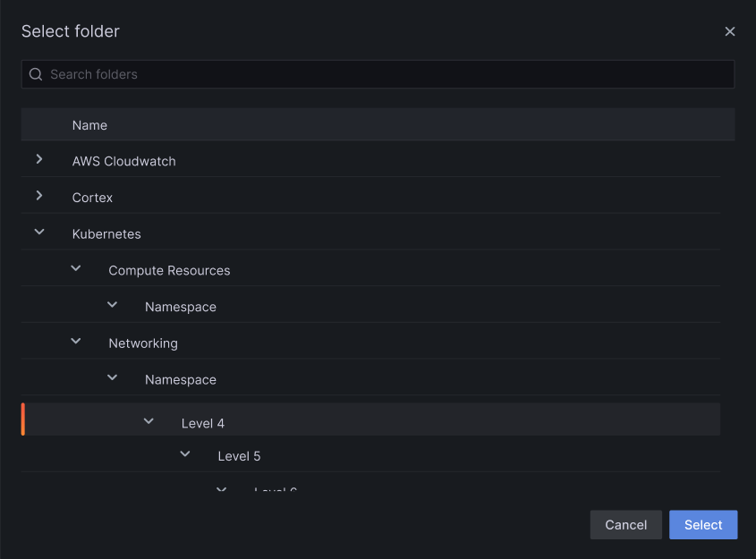Viewport: 756px width, 559px height.
Task: Collapse the Networking folder
Action: (x=76, y=341)
